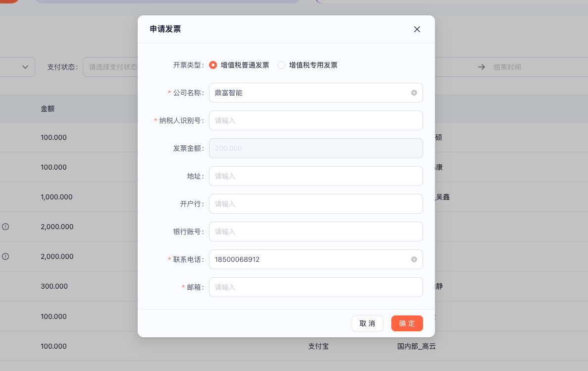Click the disabled 发票金额 field showing 300.000

click(x=316, y=148)
